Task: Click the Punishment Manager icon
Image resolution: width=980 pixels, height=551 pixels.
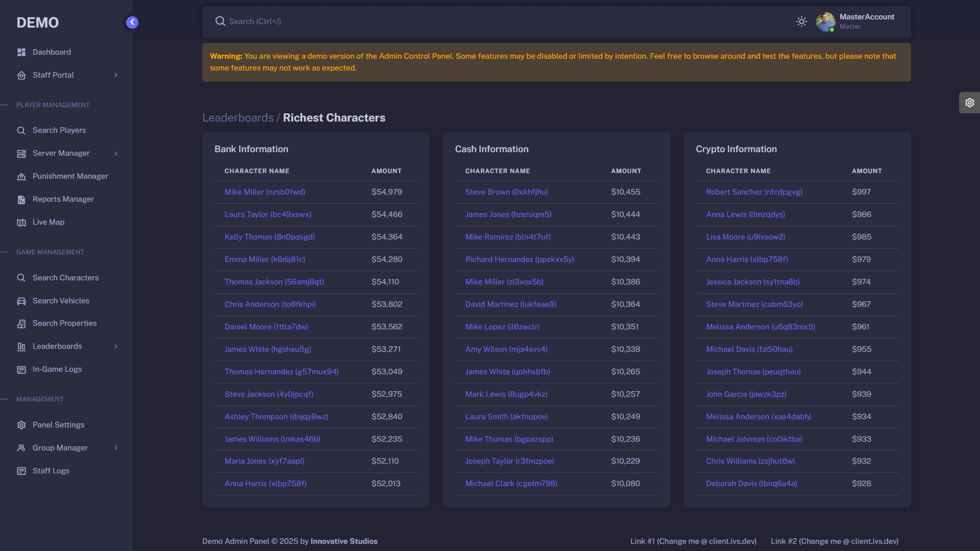Action: (21, 177)
